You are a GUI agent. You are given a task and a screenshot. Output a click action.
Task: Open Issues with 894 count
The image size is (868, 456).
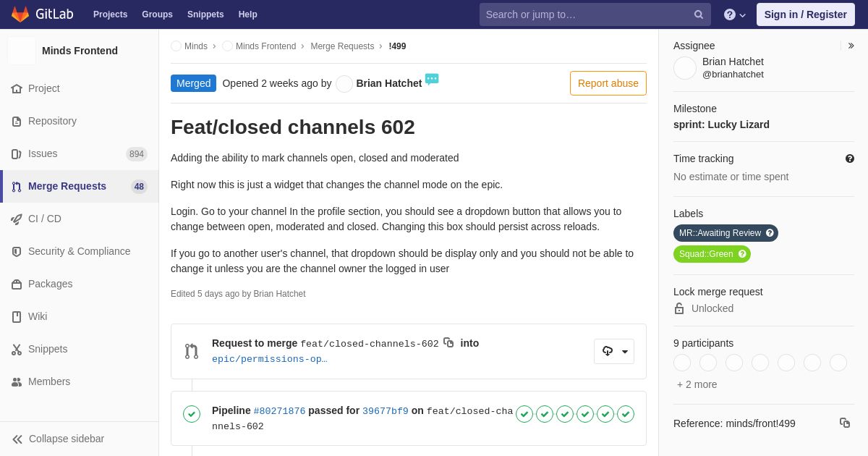[x=80, y=153]
